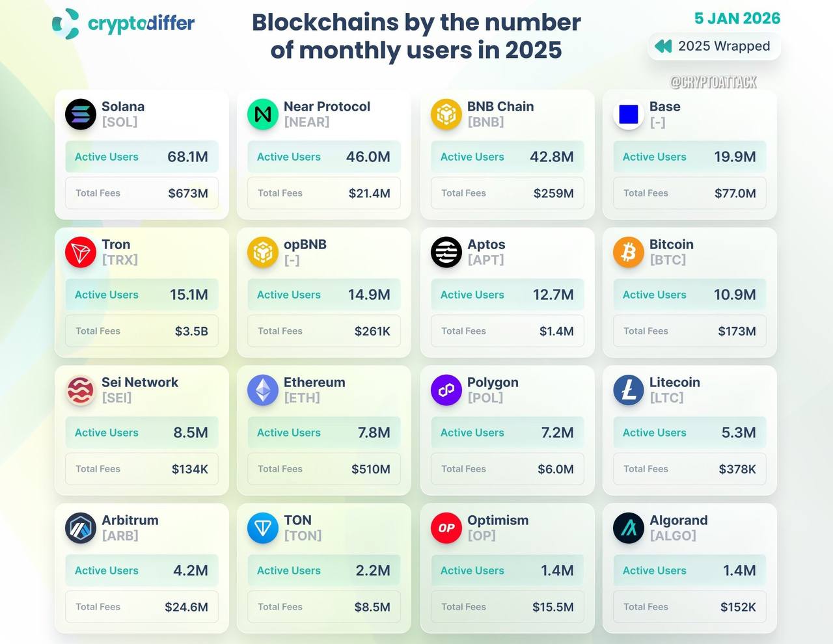Open the cryptodiffer logo link
Viewport: 833px width, 644px height.
point(124,24)
